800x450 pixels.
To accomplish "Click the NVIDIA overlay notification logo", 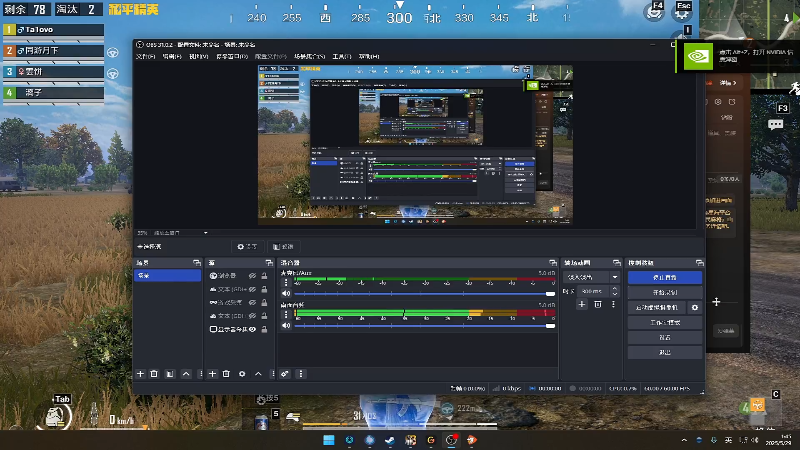I will coord(697,56).
